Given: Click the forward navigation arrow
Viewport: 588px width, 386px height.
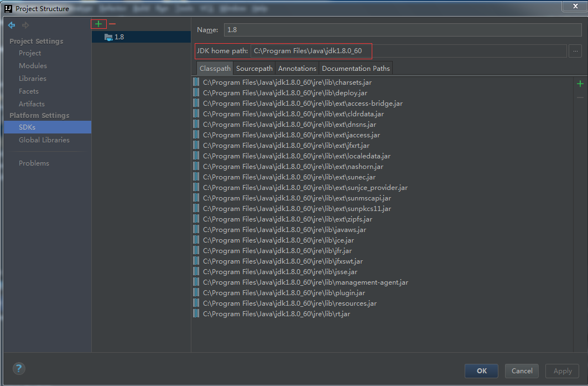Looking at the screenshot, I should click(x=25, y=25).
